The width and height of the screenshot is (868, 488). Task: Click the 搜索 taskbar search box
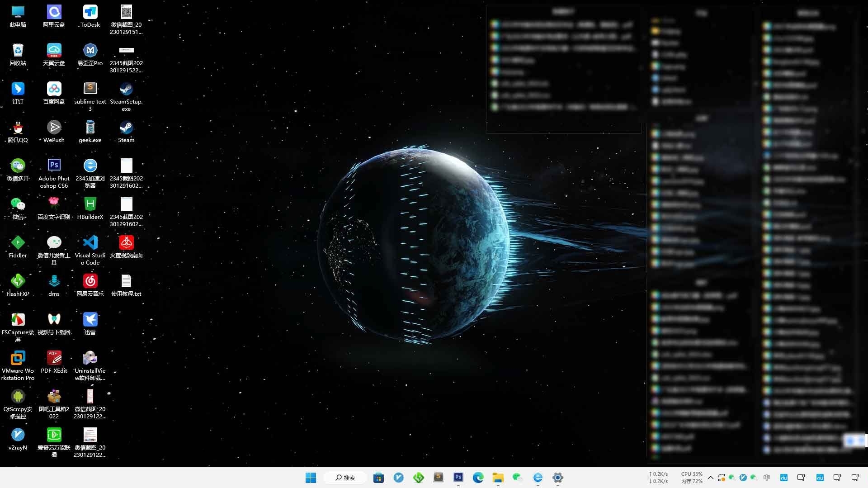pyautogui.click(x=345, y=478)
